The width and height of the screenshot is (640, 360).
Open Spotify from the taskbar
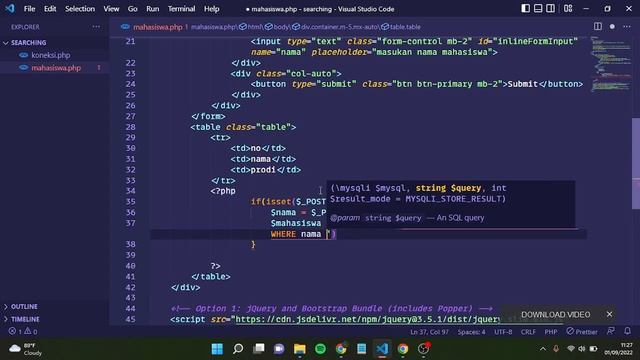point(320,349)
